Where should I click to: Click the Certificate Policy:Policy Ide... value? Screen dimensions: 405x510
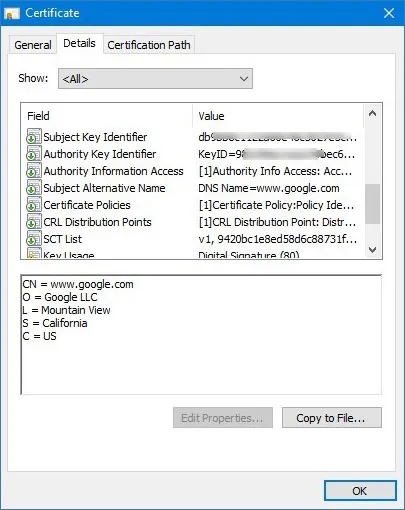[276, 205]
